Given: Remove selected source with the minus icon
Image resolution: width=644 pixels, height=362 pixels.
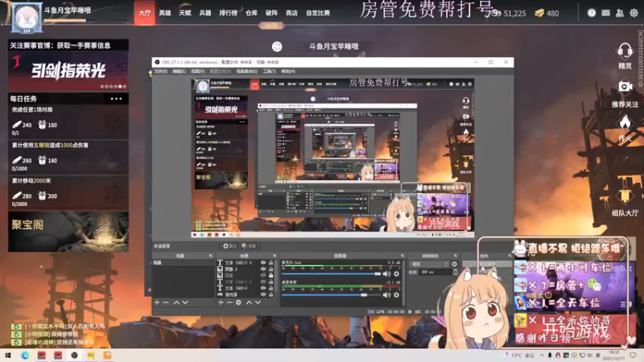Looking at the screenshot, I should 229,302.
